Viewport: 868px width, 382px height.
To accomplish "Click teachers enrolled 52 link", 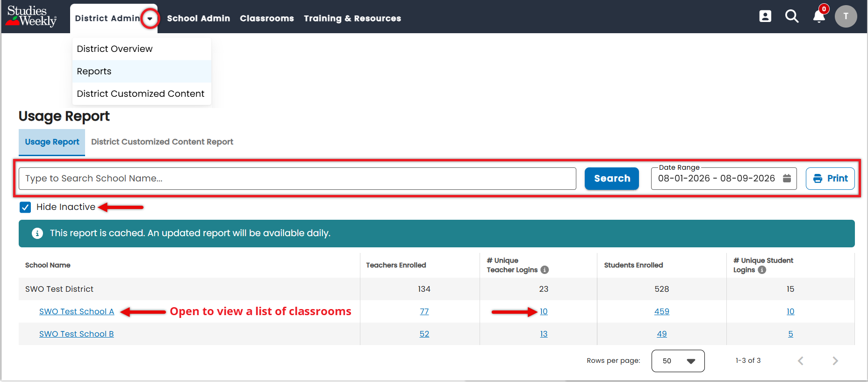I will 424,334.
